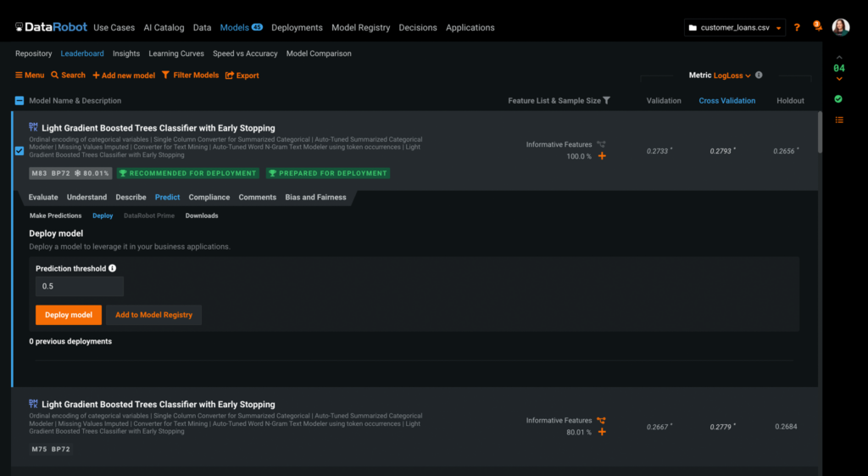The height and width of the screenshot is (476, 868).
Task: Open the Model Comparison tab
Action: (319, 53)
